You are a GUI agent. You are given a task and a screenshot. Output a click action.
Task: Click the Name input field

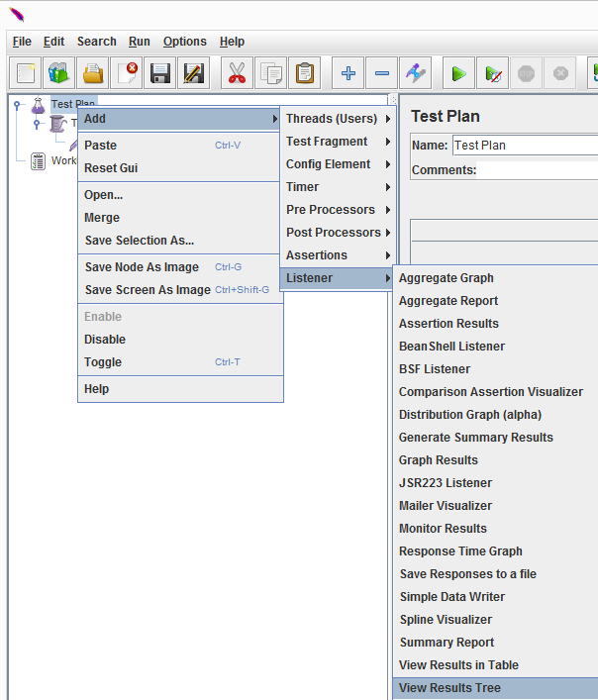(526, 146)
